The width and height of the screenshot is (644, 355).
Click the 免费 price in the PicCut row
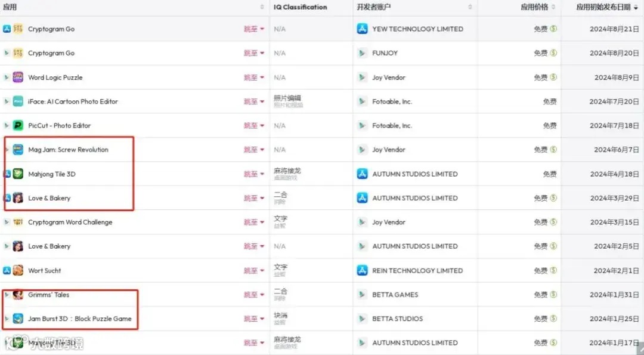point(550,125)
